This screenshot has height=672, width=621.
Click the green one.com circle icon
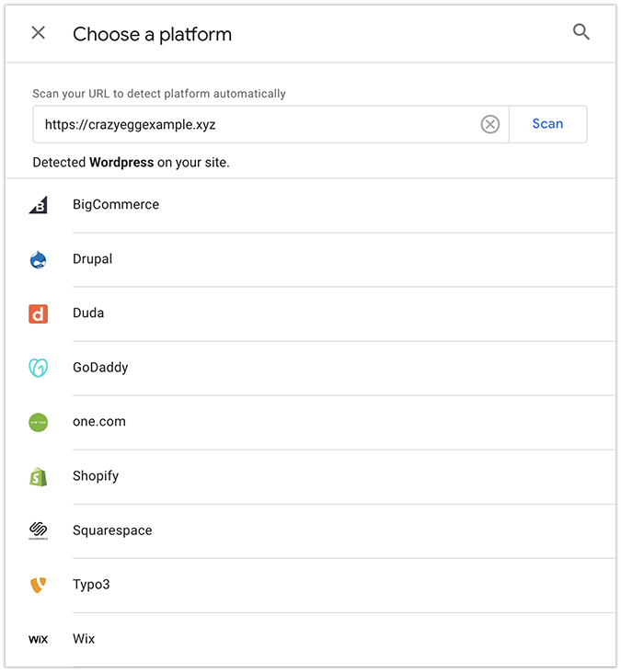(38, 422)
